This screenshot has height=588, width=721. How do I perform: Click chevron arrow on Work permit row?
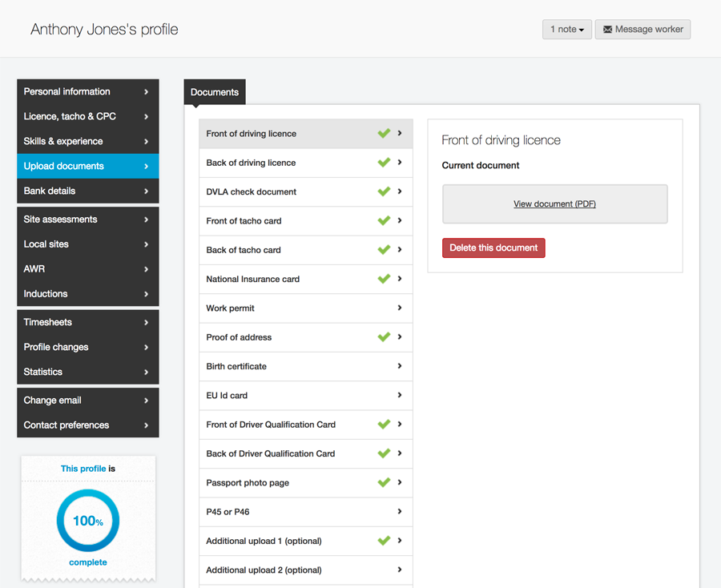coord(400,308)
